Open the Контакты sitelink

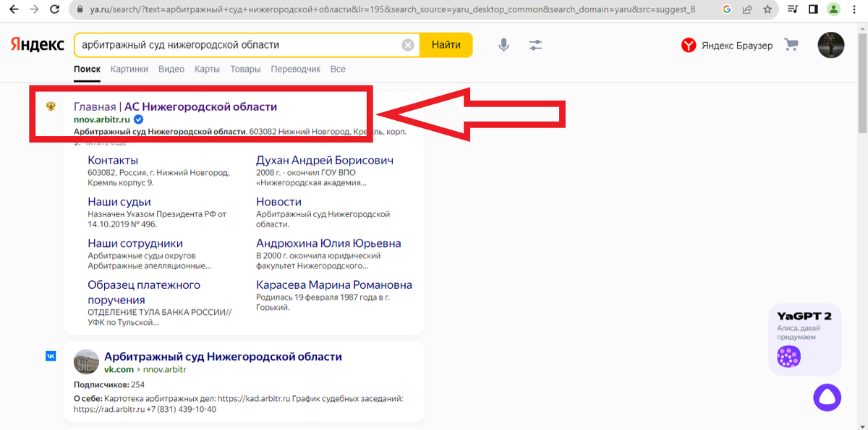[x=113, y=160]
